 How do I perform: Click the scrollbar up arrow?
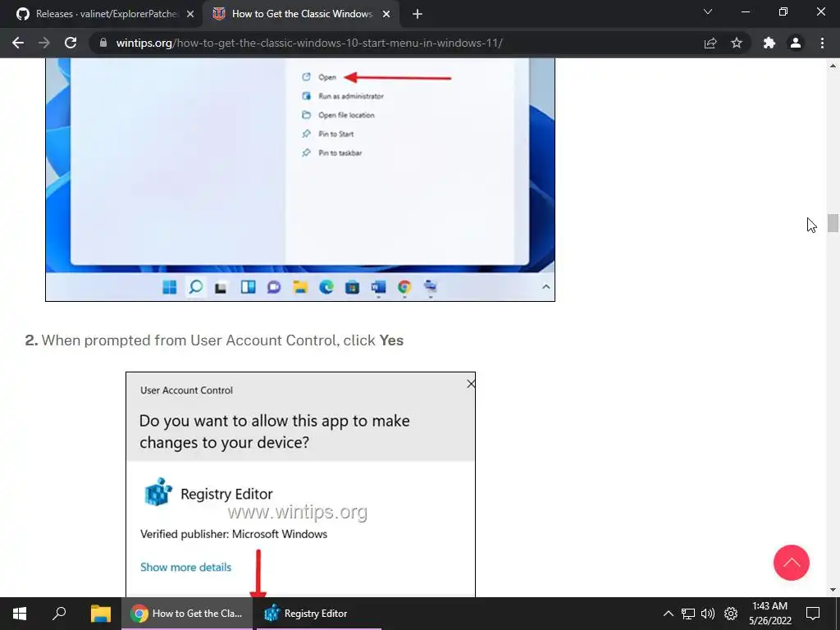[x=833, y=66]
